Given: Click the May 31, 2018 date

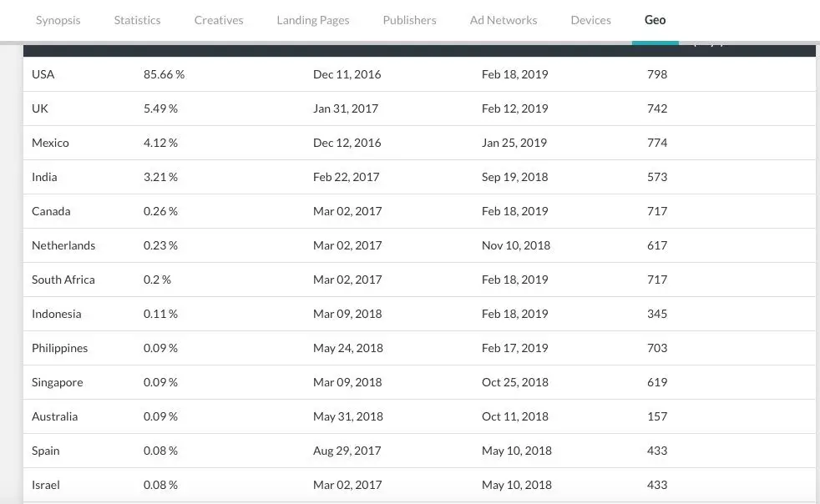Looking at the screenshot, I should pyautogui.click(x=347, y=416).
